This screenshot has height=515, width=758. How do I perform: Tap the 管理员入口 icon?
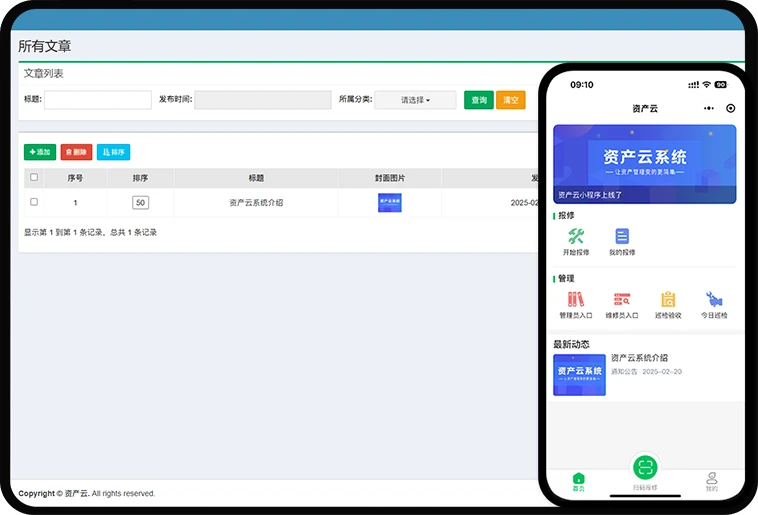[576, 299]
